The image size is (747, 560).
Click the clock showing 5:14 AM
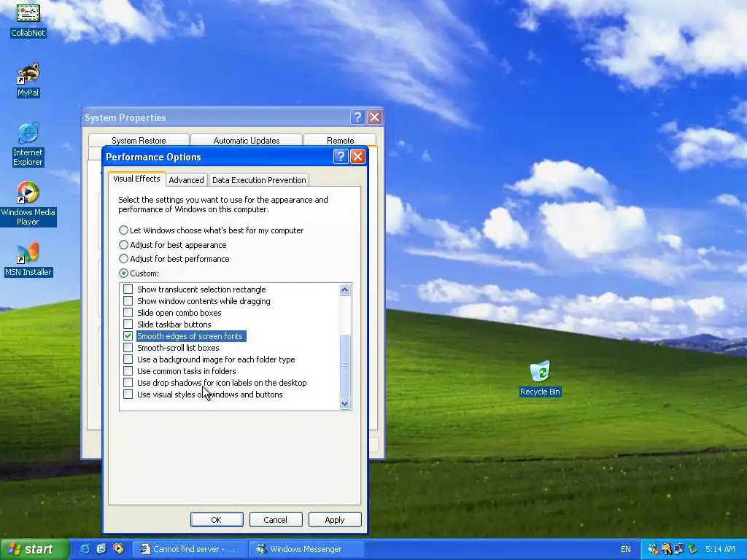point(720,549)
